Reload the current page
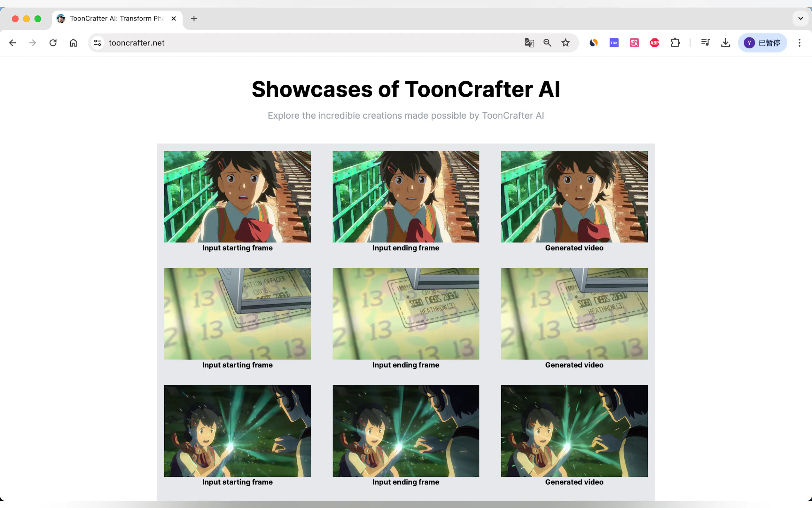Screen dimensions: 812x508 click(53, 43)
